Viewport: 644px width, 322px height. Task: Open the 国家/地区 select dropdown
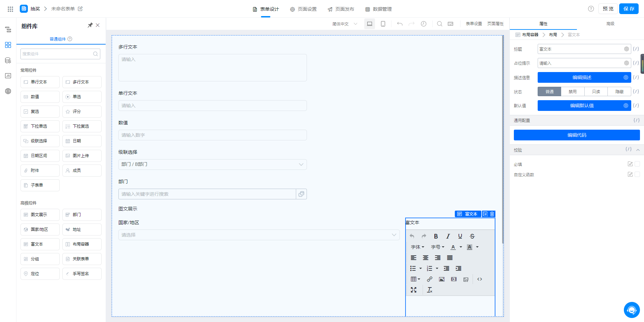259,235
